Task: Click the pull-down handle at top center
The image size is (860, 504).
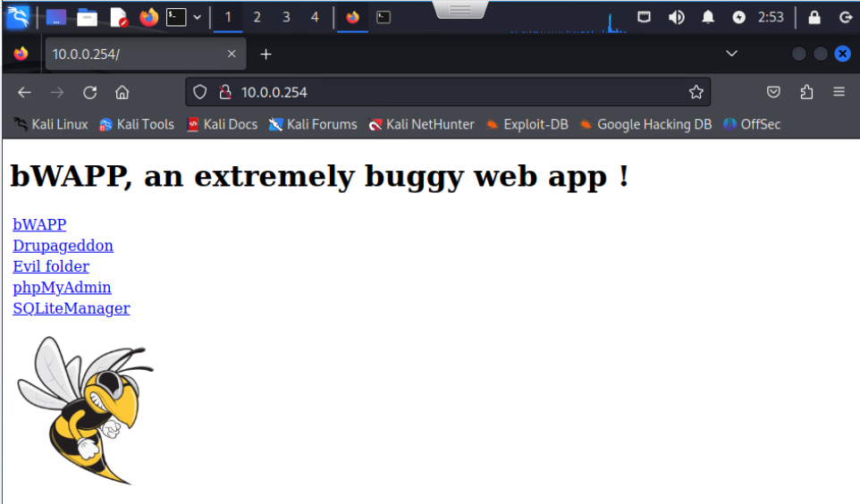Action: (460, 9)
